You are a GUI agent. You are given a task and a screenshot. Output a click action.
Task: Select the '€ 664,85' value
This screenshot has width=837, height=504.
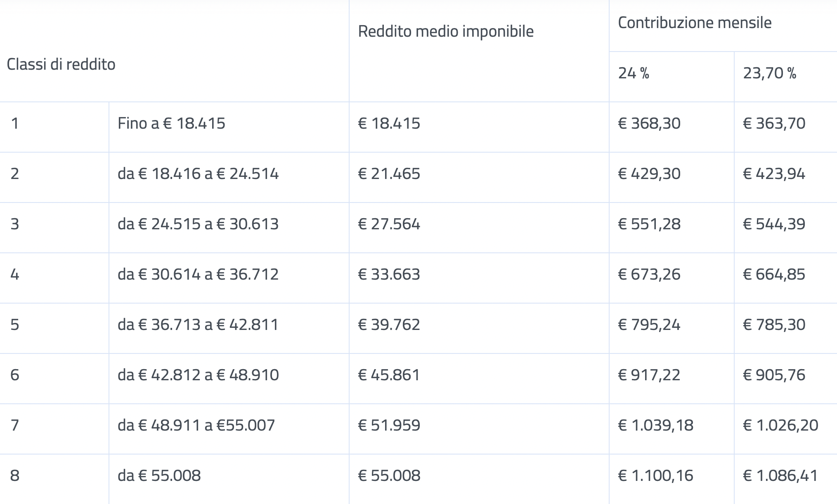coord(774,274)
